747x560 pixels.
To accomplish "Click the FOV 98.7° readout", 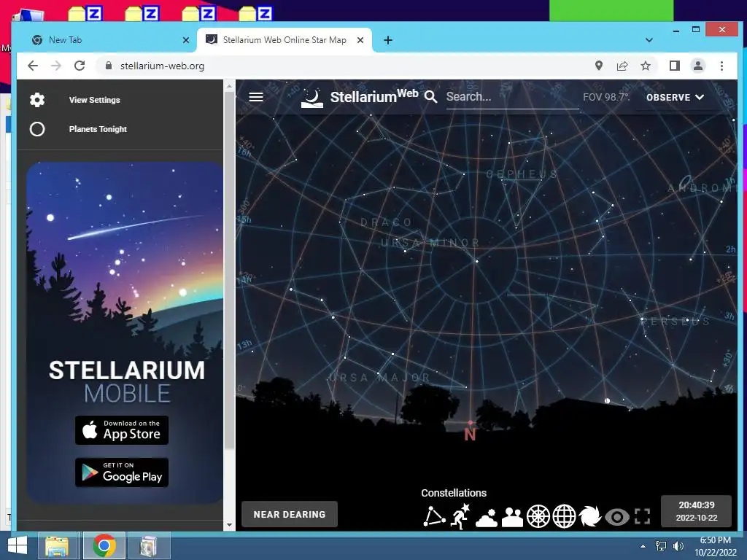I will coord(606,97).
